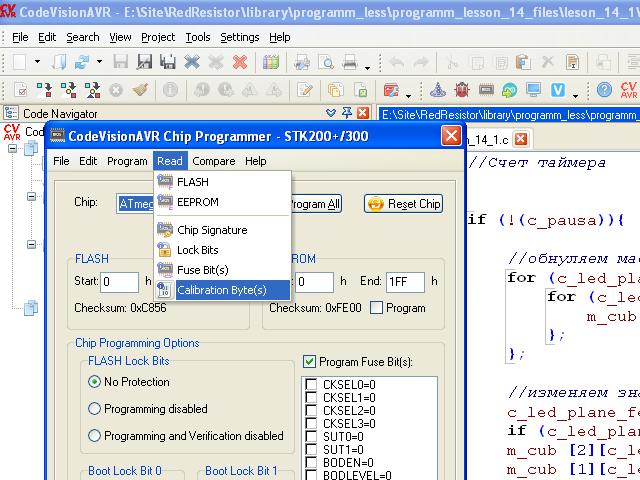Click the green-arrow upload icon

[x=509, y=89]
